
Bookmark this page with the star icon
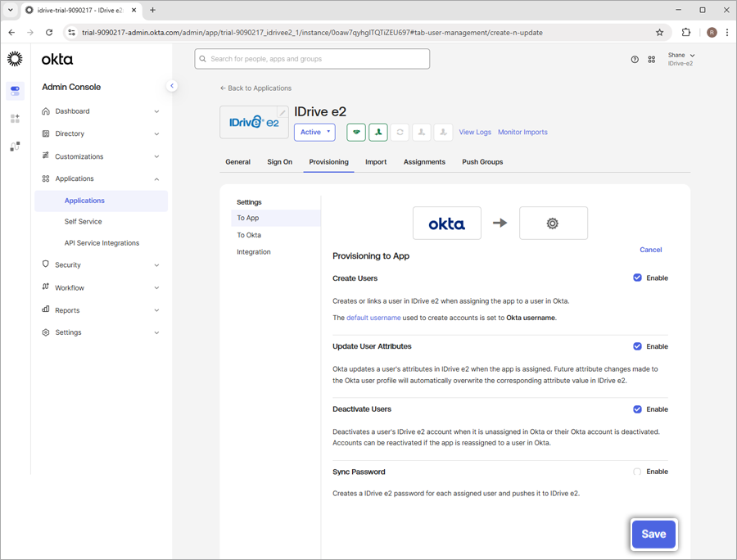click(x=659, y=33)
